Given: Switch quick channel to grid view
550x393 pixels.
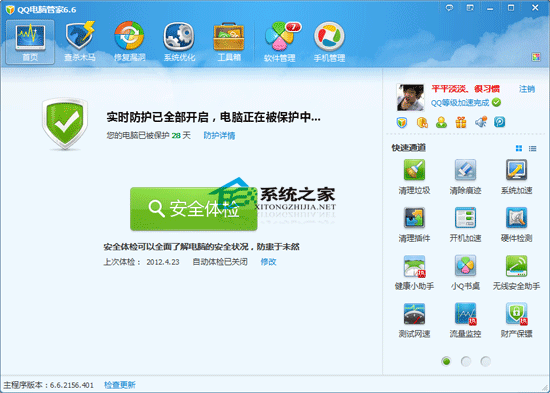Looking at the screenshot, I should pyautogui.click(x=519, y=148).
